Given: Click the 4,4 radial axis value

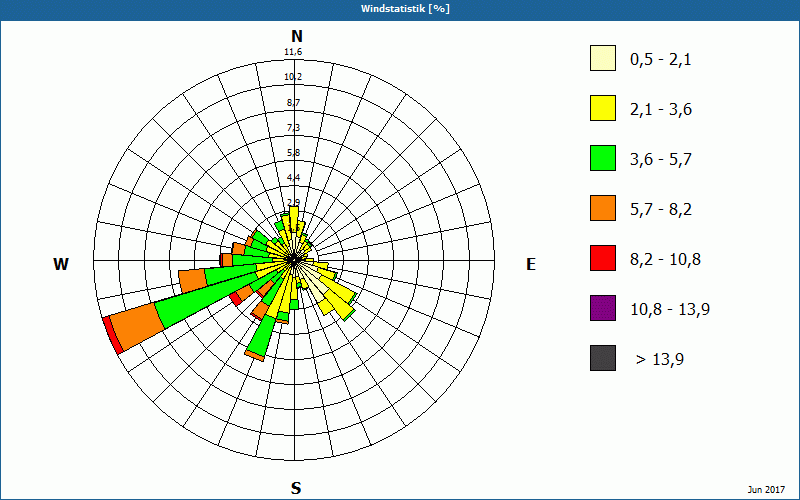Looking at the screenshot, I should [x=293, y=178].
